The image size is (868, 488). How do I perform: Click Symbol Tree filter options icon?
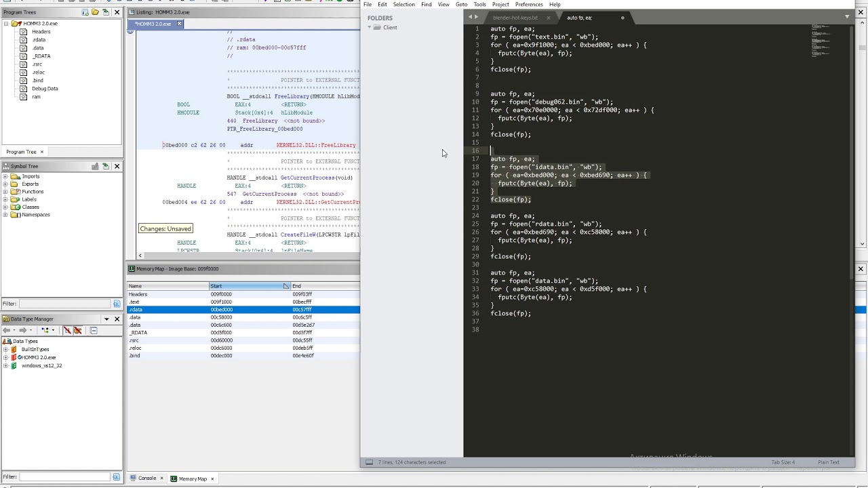pos(117,304)
